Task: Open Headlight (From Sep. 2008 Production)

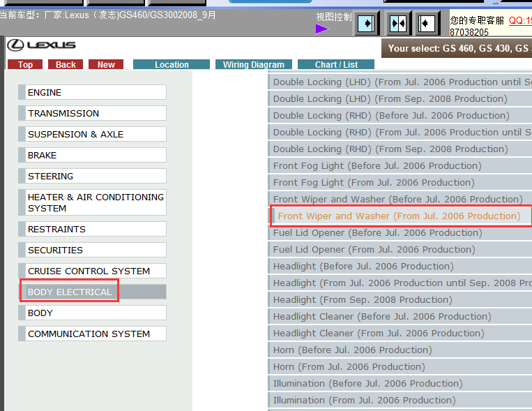Action: [400, 300]
